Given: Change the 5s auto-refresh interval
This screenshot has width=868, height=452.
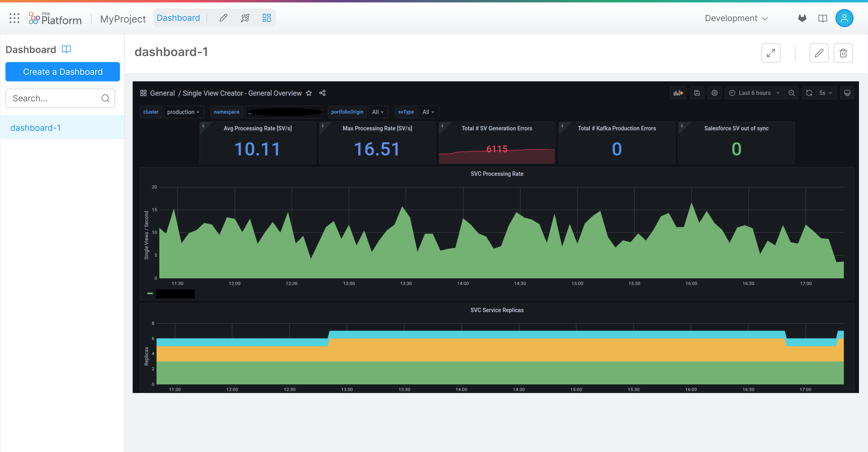Looking at the screenshot, I should click(x=822, y=93).
